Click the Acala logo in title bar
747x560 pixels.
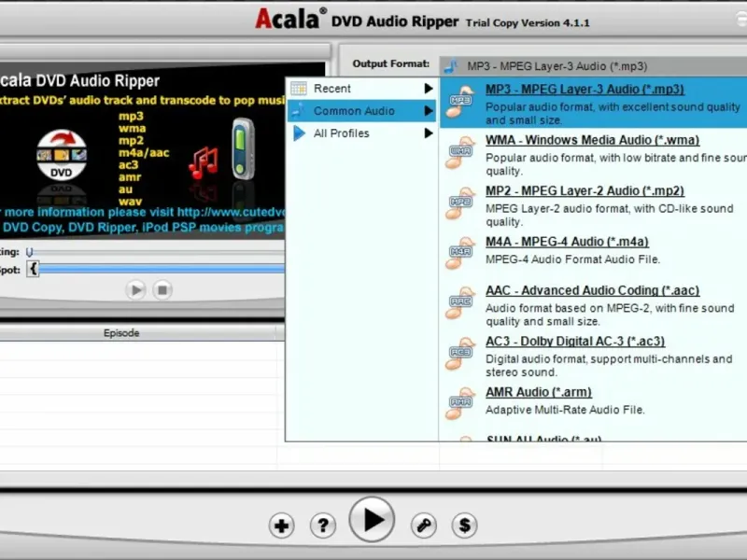coord(290,19)
